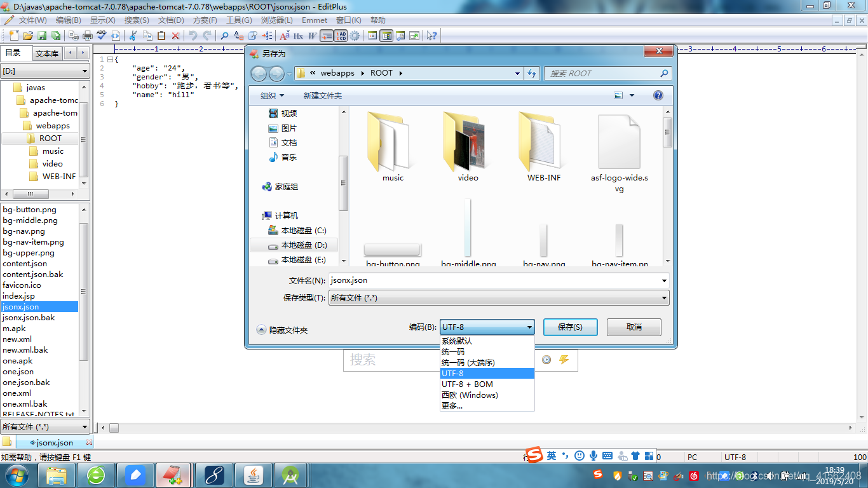Open the Preferences gear icon

(355, 36)
